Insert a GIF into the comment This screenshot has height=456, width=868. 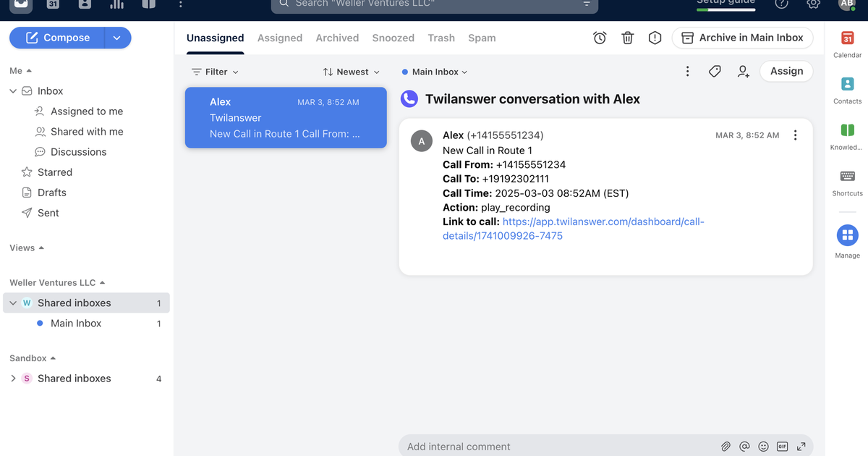(782, 447)
